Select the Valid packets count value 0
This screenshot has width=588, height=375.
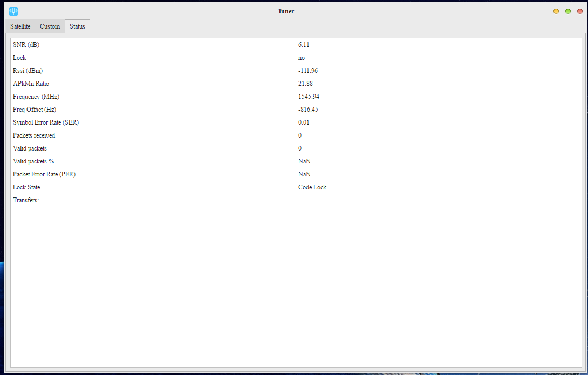[300, 148]
